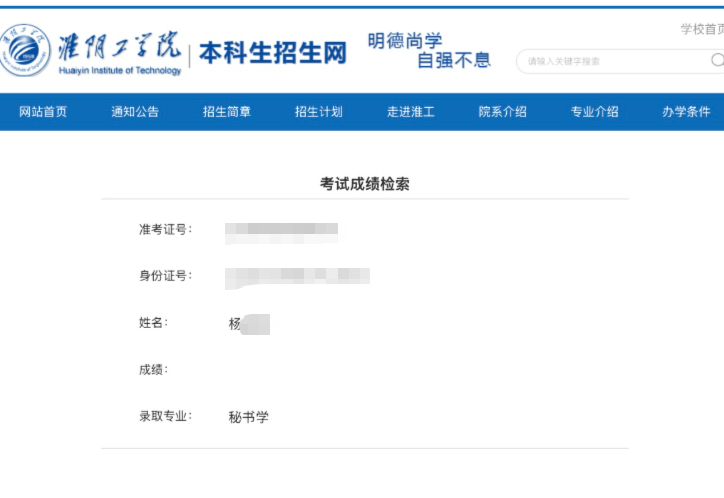Click the blurred 准考证号 value

(281, 231)
